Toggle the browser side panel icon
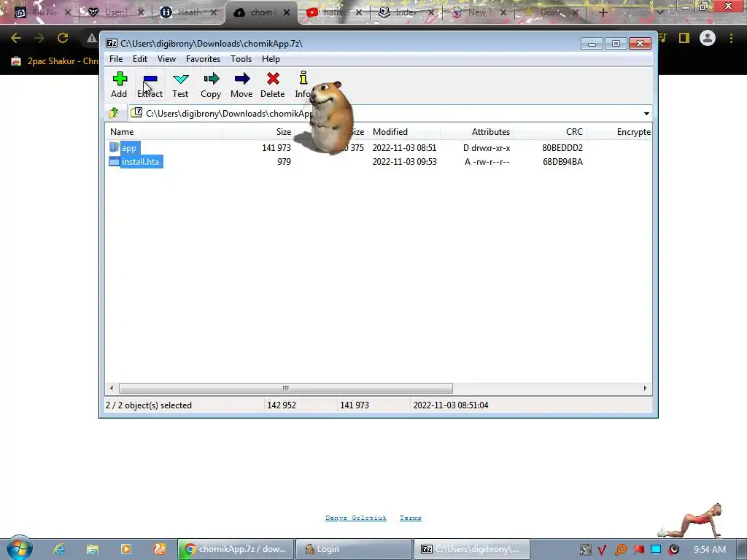Image resolution: width=747 pixels, height=560 pixels. click(684, 38)
